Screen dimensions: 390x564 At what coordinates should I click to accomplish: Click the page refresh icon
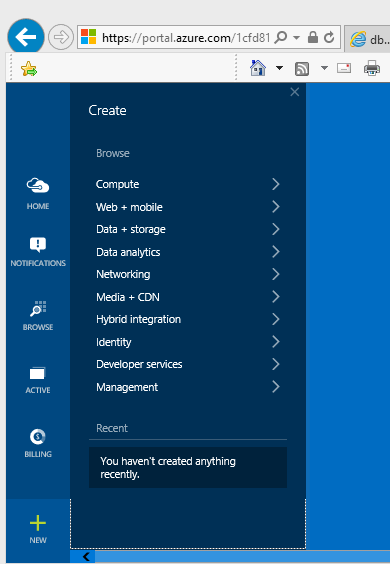[329, 37]
